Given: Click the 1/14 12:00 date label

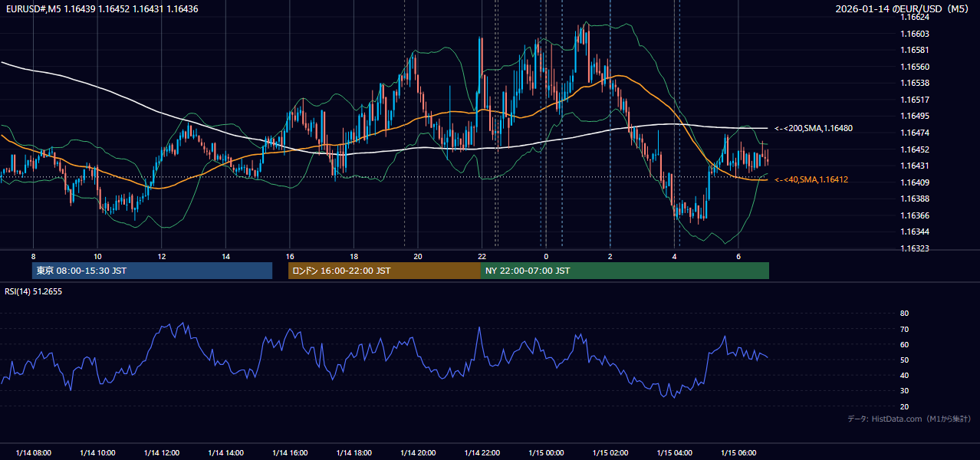Looking at the screenshot, I should coord(162,453).
